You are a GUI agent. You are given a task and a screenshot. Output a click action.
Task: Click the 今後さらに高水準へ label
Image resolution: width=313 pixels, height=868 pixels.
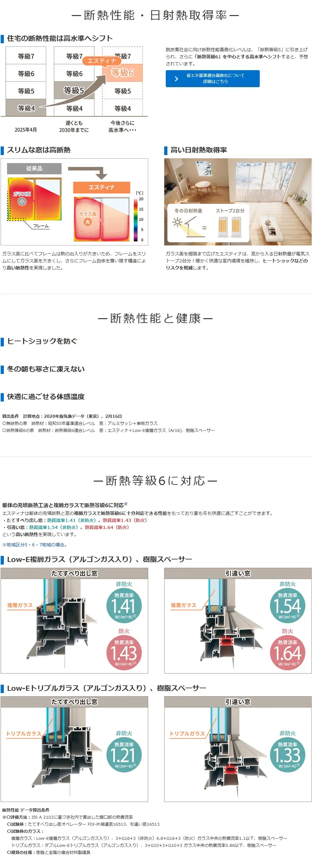coord(123,127)
